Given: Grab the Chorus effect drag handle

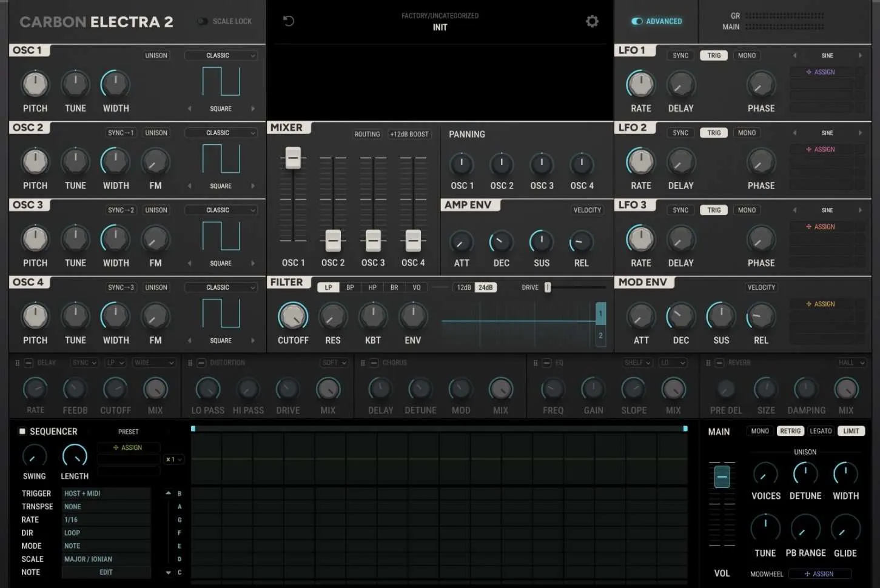Looking at the screenshot, I should [x=363, y=362].
